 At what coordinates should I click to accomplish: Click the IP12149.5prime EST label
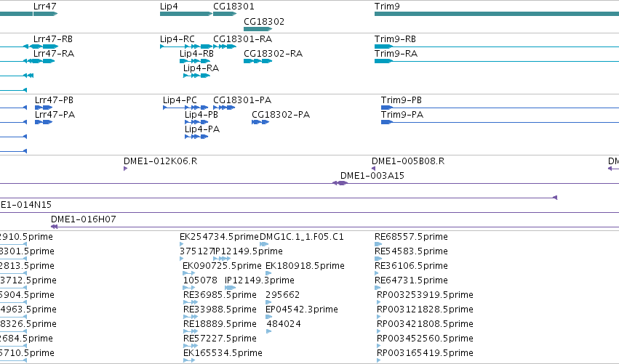tap(249, 251)
